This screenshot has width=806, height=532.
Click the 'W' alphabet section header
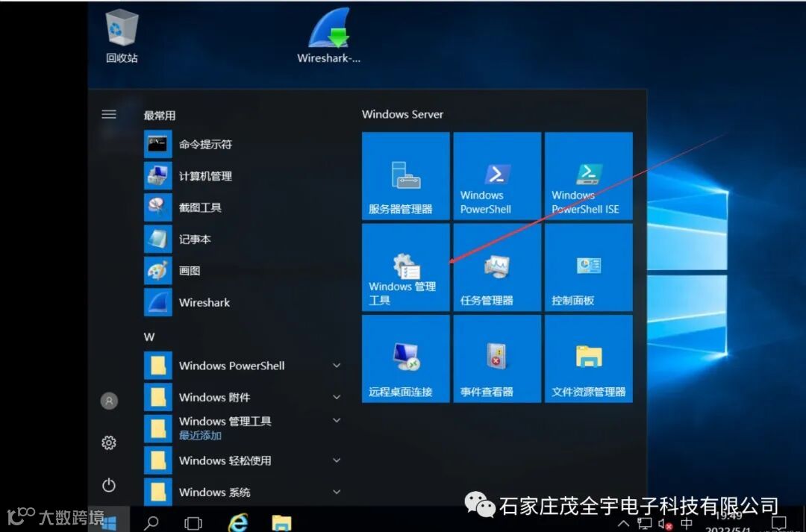tap(149, 337)
